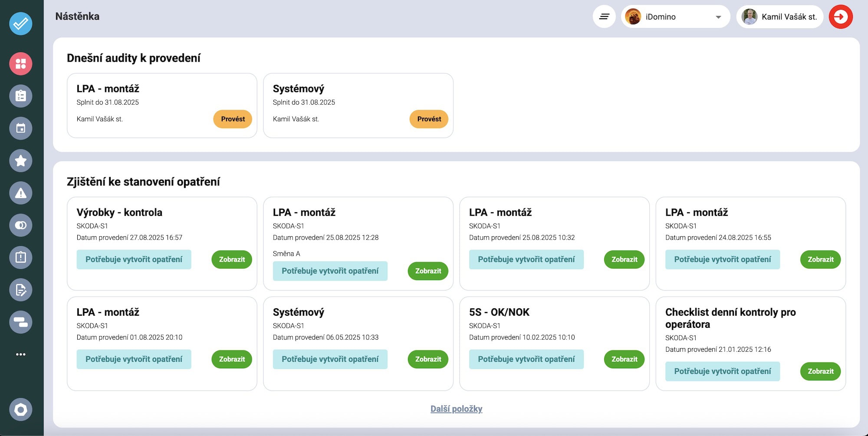
Task: Click Zobrazit on Výrobky - kontrola card
Action: coord(232,260)
